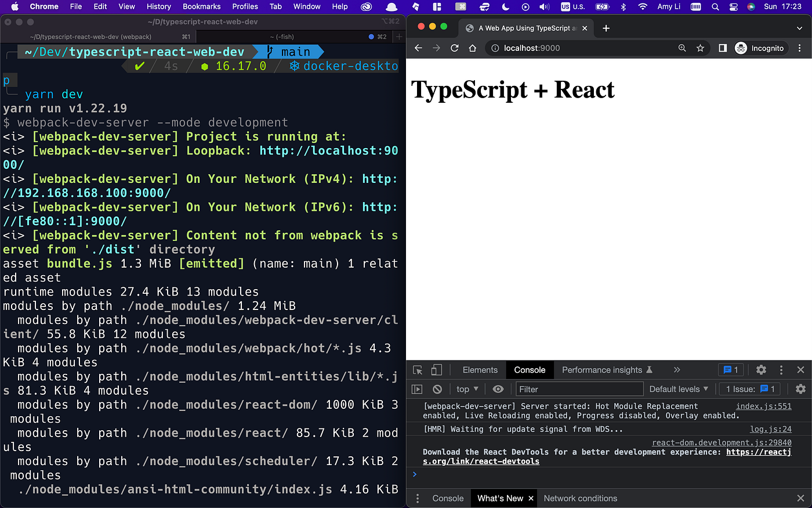Toggle the device toolbar

436,369
